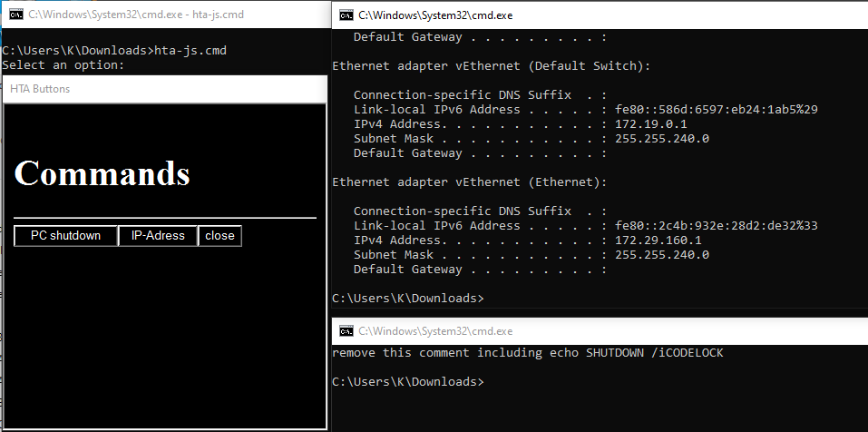Click title bar of SHUTDOWN echo cmd.exe window

600,331
